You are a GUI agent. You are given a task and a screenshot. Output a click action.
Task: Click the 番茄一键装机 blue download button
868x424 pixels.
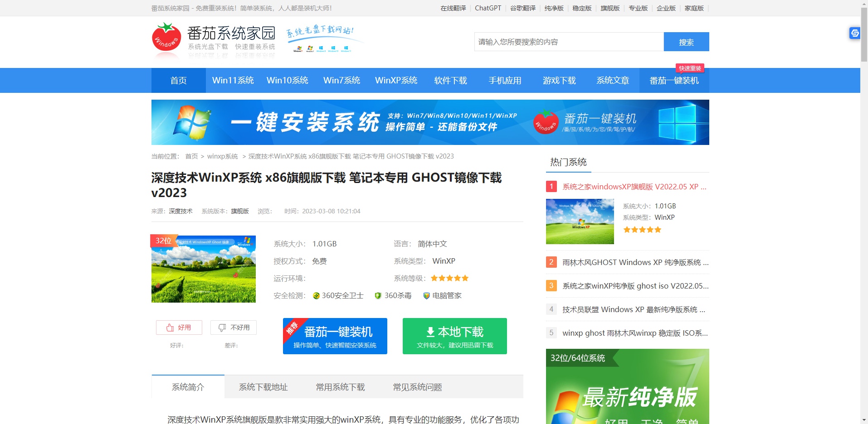[x=335, y=336]
